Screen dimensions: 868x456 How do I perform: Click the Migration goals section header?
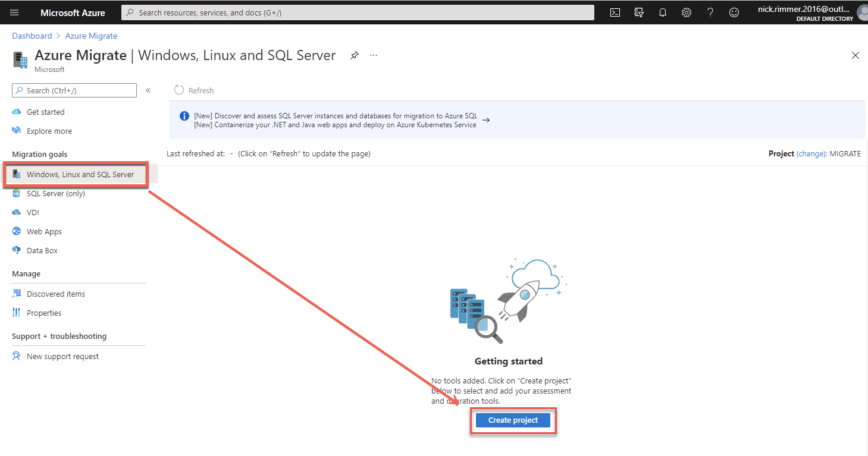(x=40, y=154)
